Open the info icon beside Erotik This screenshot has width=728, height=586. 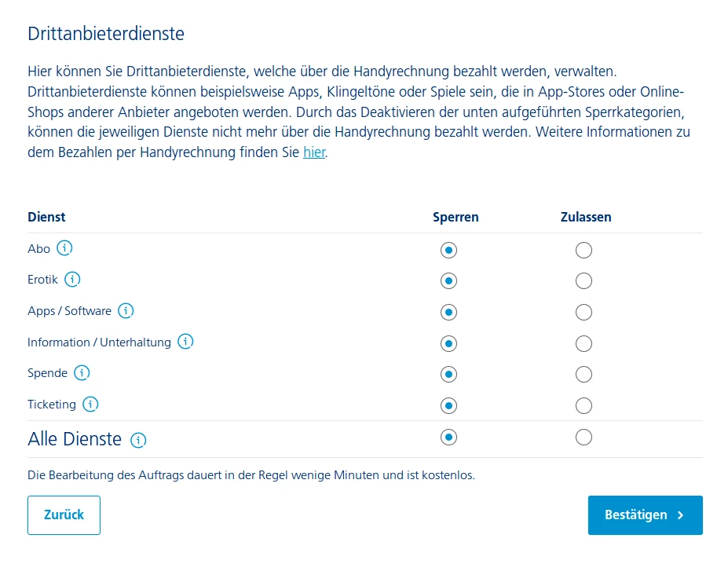72,279
